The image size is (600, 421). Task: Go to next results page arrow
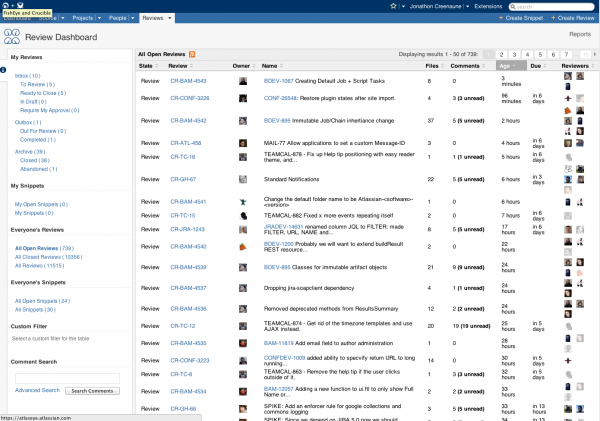pos(595,54)
